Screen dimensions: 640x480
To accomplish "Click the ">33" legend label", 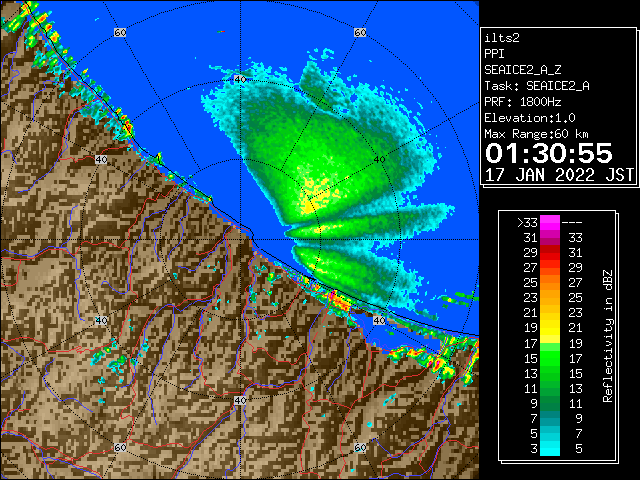I will pyautogui.click(x=527, y=223).
